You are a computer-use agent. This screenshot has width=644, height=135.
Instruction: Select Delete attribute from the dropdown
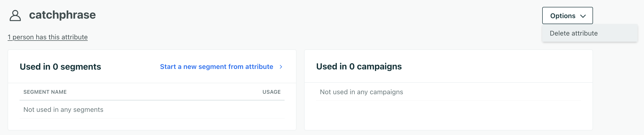pyautogui.click(x=573, y=33)
